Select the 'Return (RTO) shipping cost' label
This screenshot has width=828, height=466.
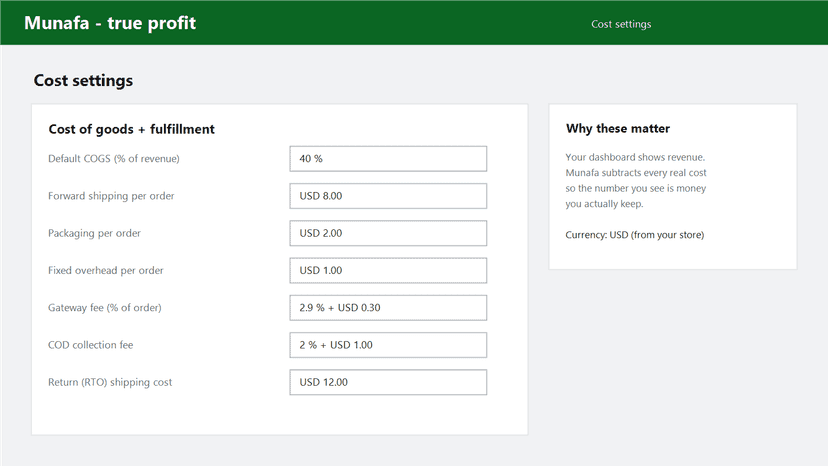(x=110, y=382)
